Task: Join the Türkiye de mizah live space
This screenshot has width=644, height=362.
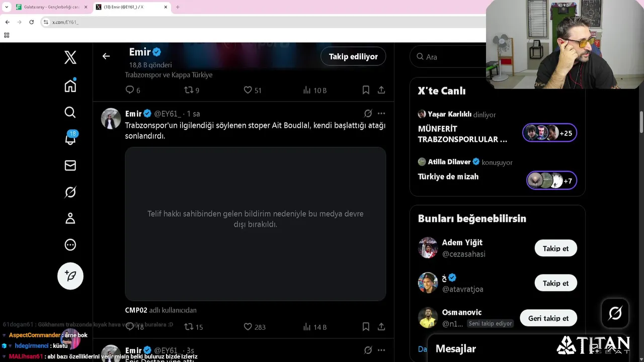Action: (x=448, y=176)
